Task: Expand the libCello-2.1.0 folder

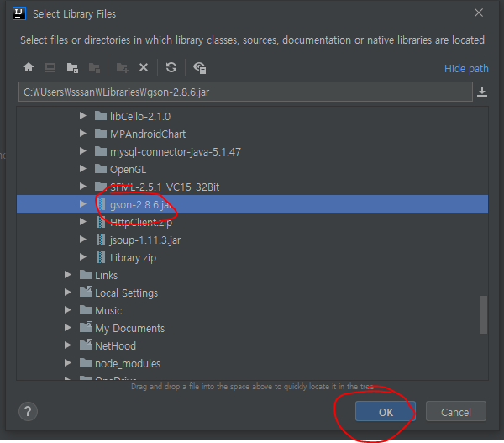Action: click(x=83, y=115)
